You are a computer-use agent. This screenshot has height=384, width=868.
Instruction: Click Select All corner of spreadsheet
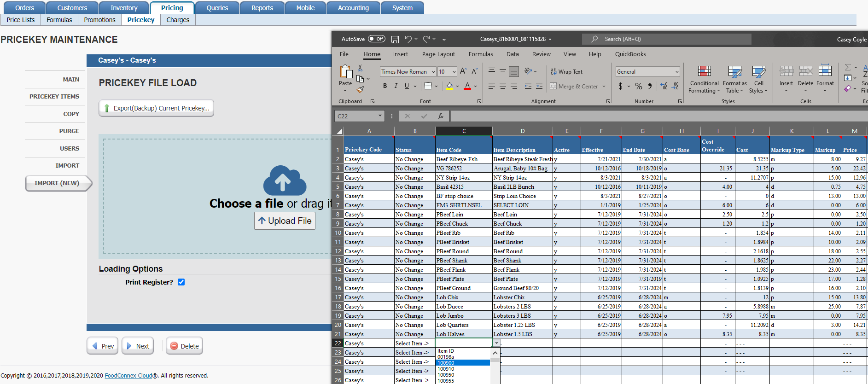[338, 131]
